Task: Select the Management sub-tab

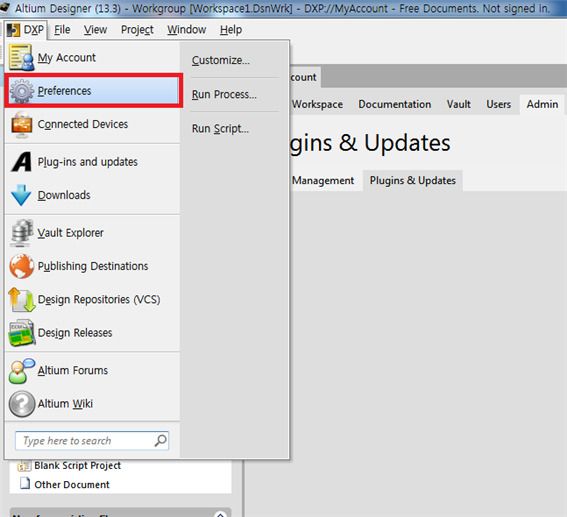Action: tap(323, 180)
